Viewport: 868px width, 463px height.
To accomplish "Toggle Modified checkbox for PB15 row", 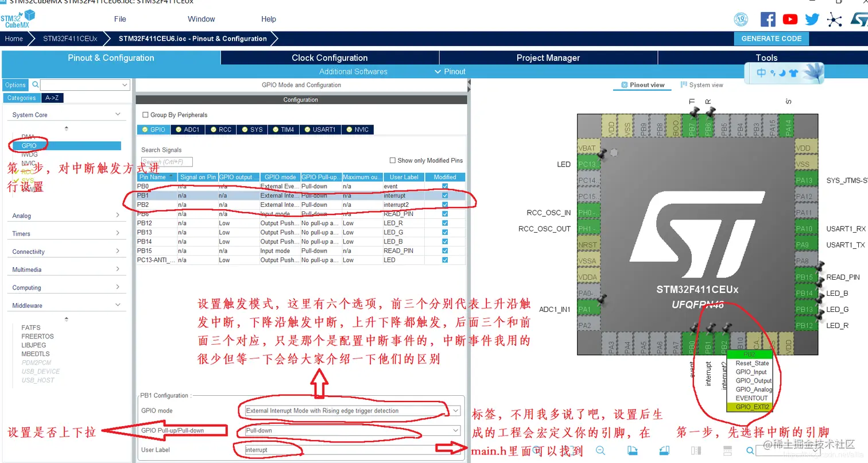I will pyautogui.click(x=445, y=250).
